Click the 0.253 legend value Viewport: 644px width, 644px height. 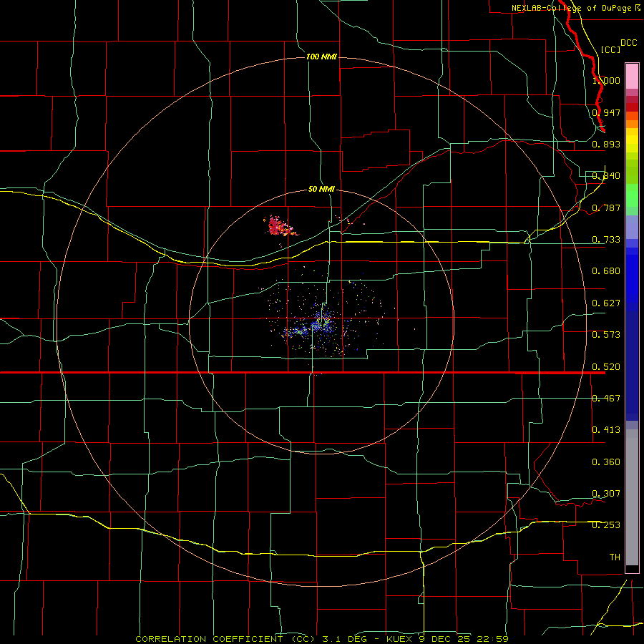(x=606, y=525)
